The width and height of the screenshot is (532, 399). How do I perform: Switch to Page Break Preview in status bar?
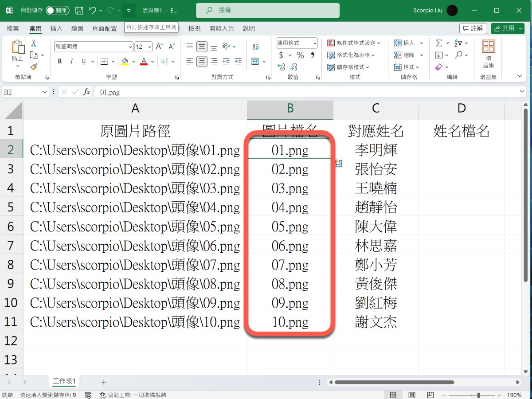coord(430,395)
